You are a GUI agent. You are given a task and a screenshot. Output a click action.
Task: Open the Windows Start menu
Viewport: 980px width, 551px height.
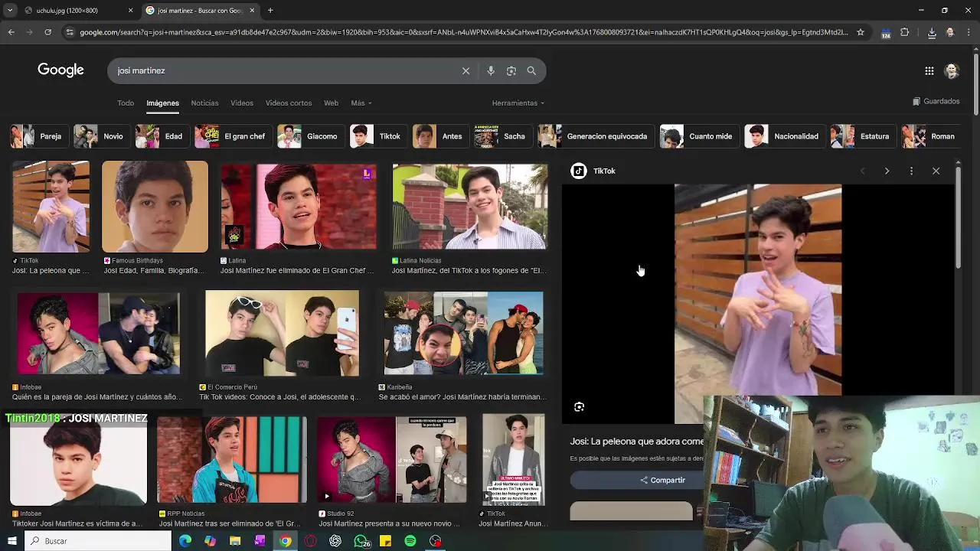pyautogui.click(x=11, y=541)
